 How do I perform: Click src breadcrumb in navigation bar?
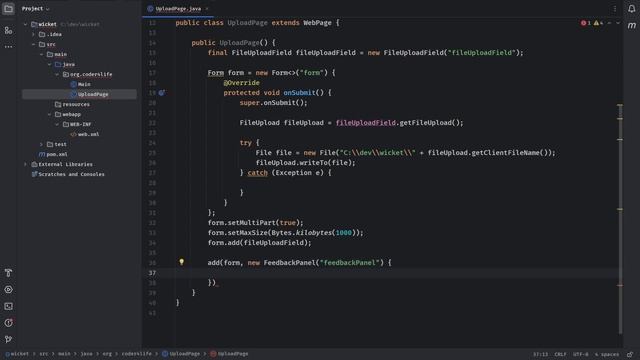pos(44,354)
